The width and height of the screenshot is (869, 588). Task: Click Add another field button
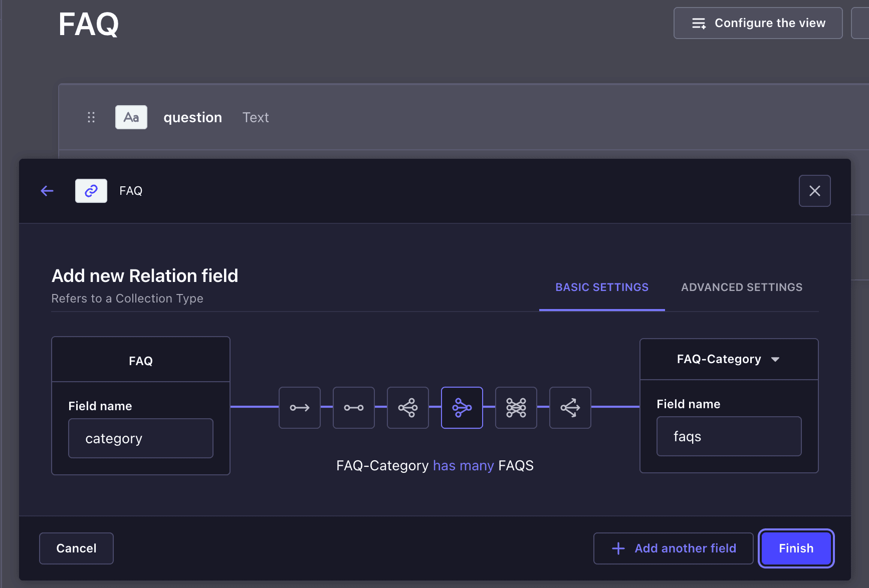674,548
